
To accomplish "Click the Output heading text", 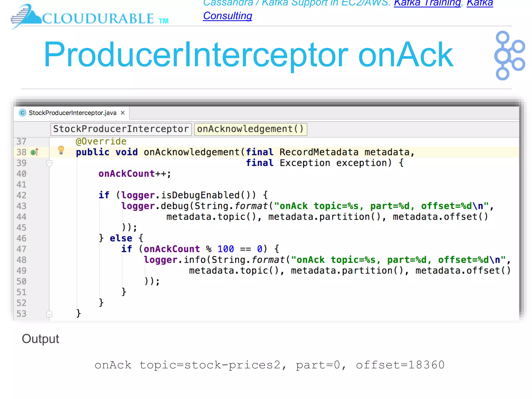I will point(40,339).
